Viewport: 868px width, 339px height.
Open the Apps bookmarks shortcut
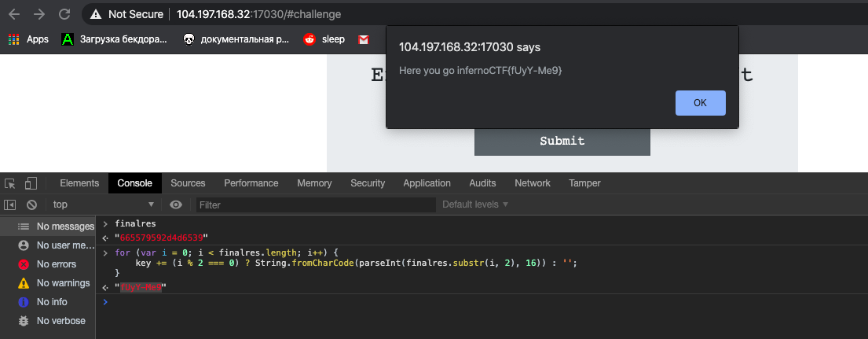(28, 39)
